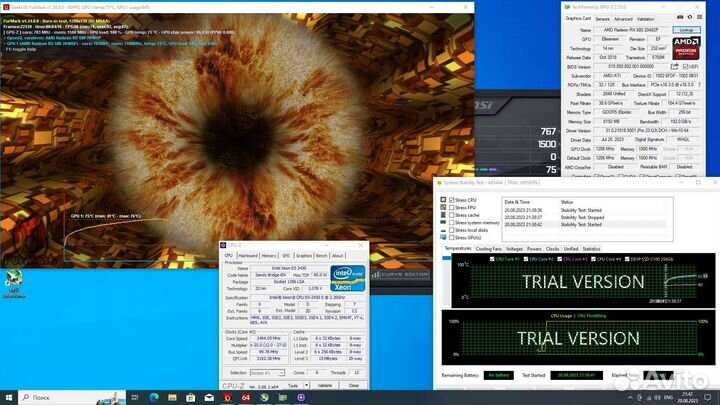This screenshot has height=405, width=720.
Task: Open Microsoft Store from taskbar
Action: tap(191, 398)
